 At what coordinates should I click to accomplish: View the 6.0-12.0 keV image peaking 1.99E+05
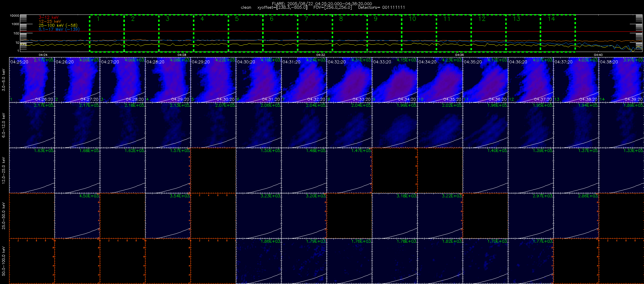[395, 125]
